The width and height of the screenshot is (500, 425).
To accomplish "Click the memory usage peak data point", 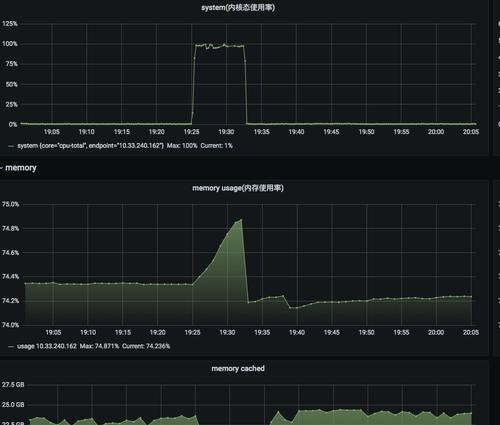I will (241, 220).
